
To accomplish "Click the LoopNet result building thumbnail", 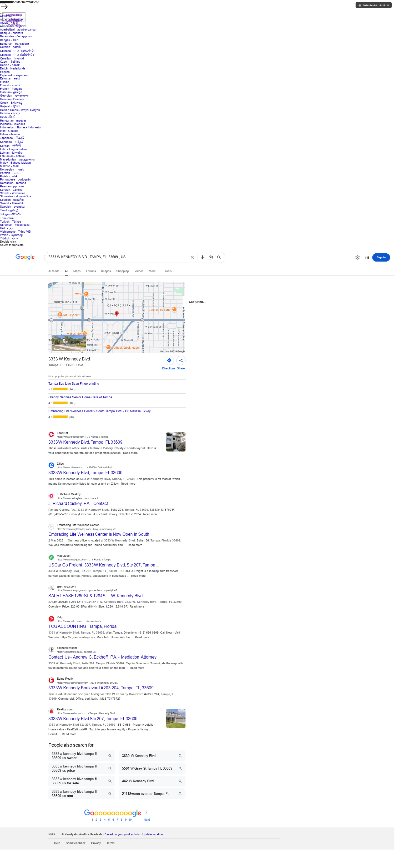I will tap(176, 442).
